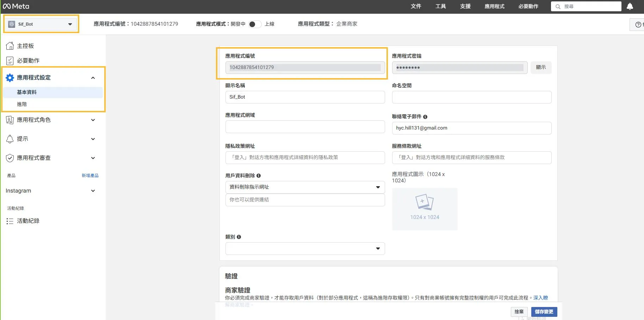This screenshot has height=320, width=644.
Task: Click the Meta logo in header
Action: (x=16, y=6)
